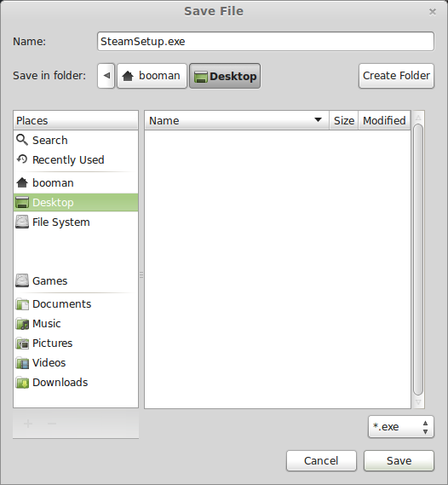The width and height of the screenshot is (448, 485).
Task: Click the Desktop icon in the Places list
Action: (22, 202)
